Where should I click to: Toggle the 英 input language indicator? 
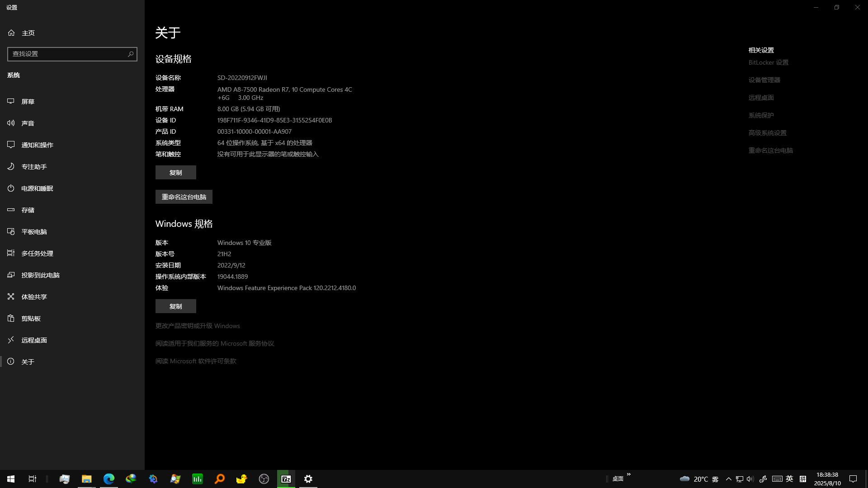pyautogui.click(x=790, y=479)
